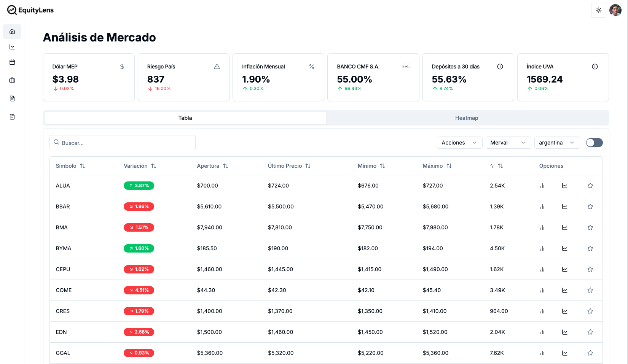The width and height of the screenshot is (628, 364).
Task: Click info icon on Índice UVA card
Action: tap(595, 67)
